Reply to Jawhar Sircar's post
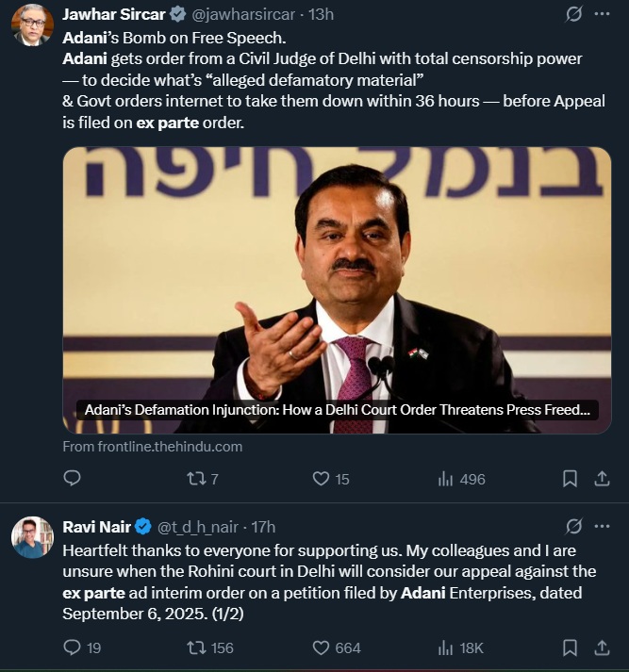Image resolution: width=629 pixels, height=672 pixels. coord(72,479)
